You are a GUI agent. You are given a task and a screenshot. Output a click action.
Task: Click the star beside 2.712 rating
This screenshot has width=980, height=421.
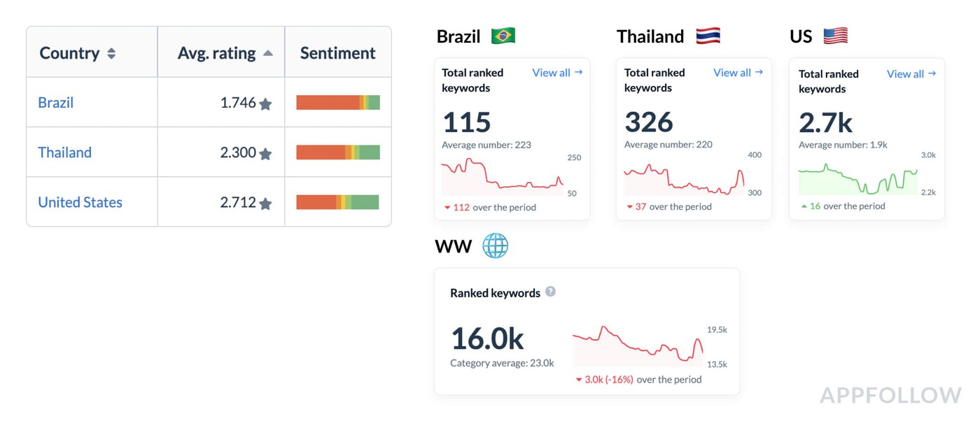[265, 204]
